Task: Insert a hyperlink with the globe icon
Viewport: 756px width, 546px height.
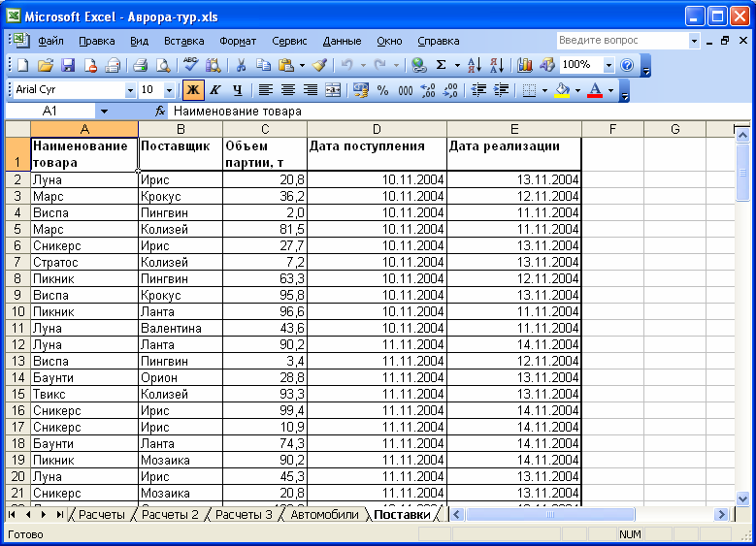Action: tap(418, 65)
